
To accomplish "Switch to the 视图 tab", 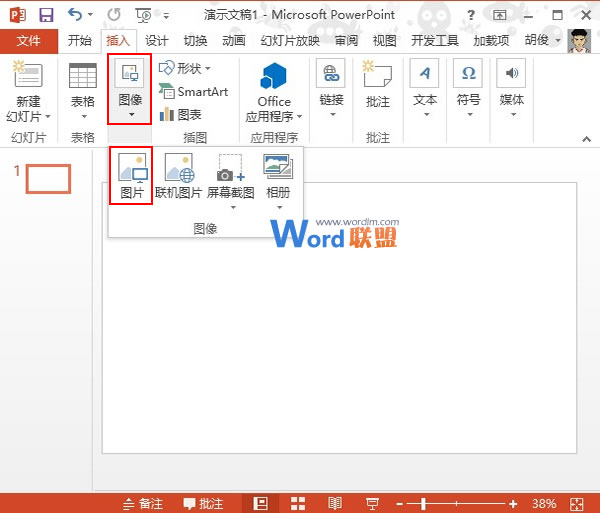I will click(x=385, y=41).
